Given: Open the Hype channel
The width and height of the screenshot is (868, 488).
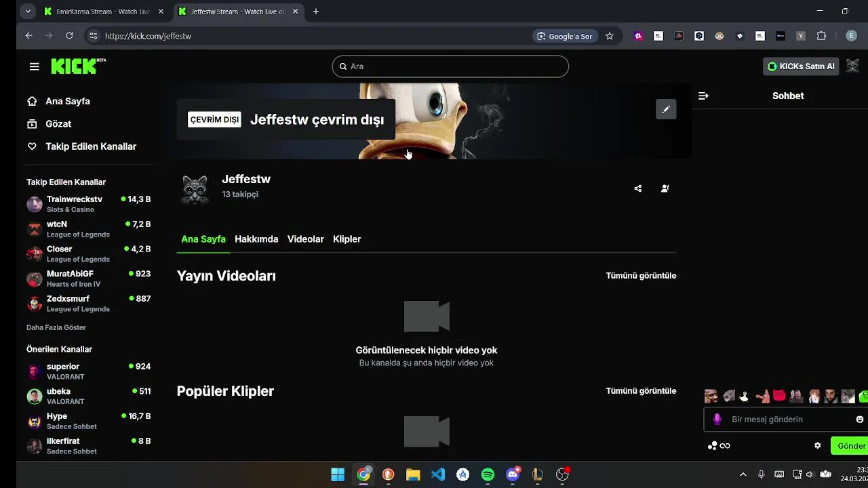Looking at the screenshot, I should [x=89, y=421].
